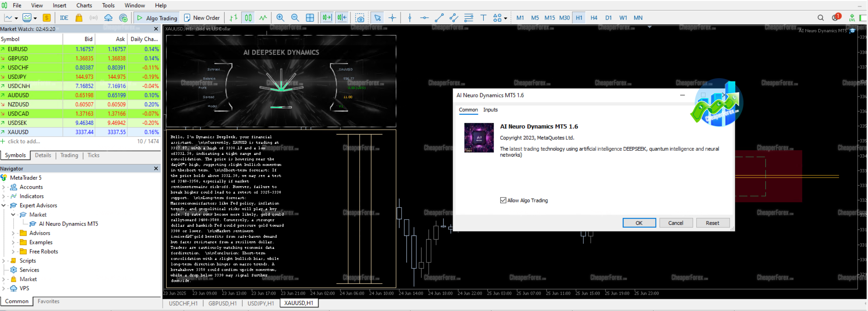Viewport: 868px width, 311px height.
Task: Draw a vertical line on chart
Action: [410, 18]
